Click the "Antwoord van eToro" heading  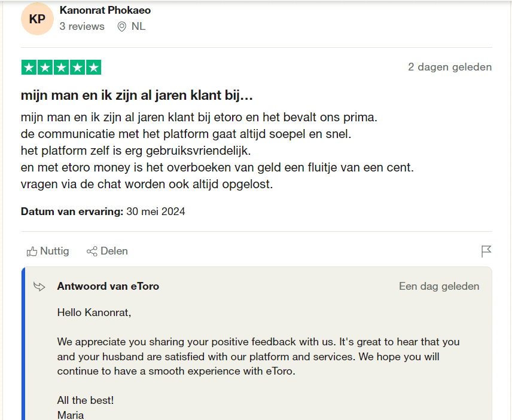click(x=108, y=286)
